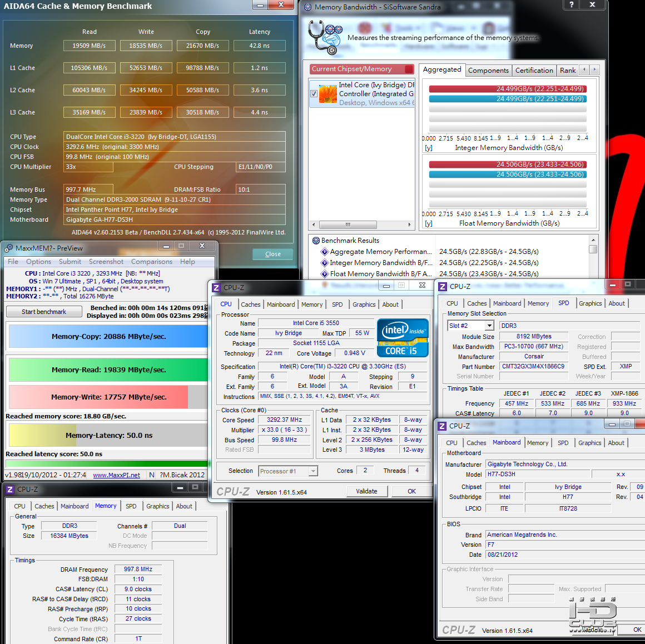Open the Help menu in MaxxMEM
This screenshot has height=644, width=645.
point(187,261)
